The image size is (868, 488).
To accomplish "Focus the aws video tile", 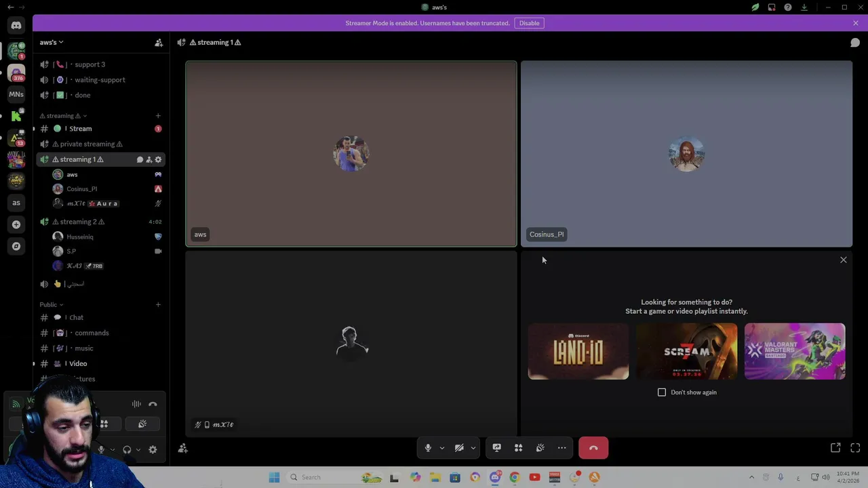I will point(351,154).
